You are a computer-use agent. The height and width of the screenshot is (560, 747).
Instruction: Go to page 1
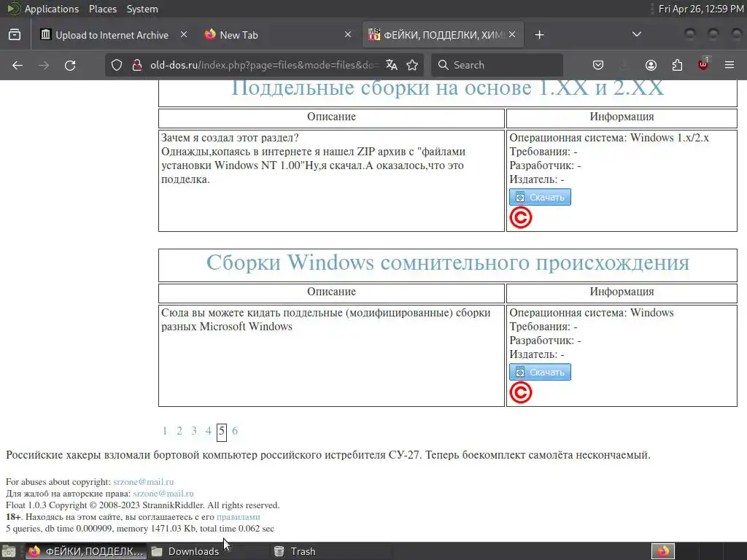pyautogui.click(x=165, y=431)
